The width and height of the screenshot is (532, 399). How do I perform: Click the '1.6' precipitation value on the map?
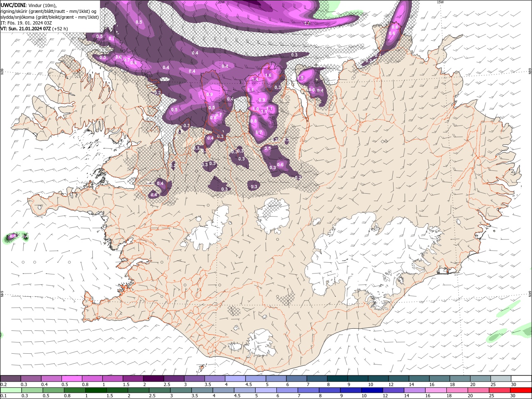pyautogui.click(x=268, y=76)
